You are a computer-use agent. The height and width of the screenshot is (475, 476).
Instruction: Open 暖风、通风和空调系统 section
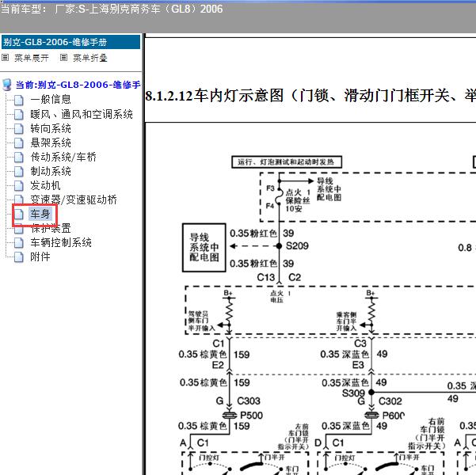pyautogui.click(x=82, y=114)
